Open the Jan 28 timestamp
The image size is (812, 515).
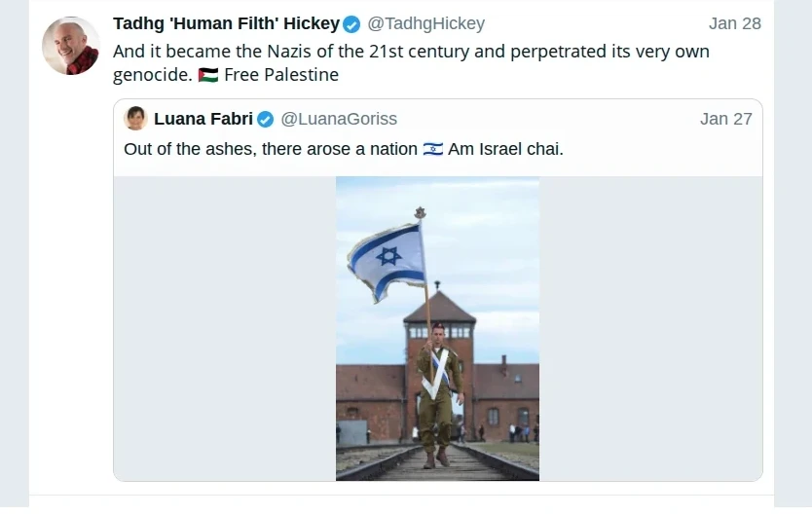pyautogui.click(x=734, y=23)
